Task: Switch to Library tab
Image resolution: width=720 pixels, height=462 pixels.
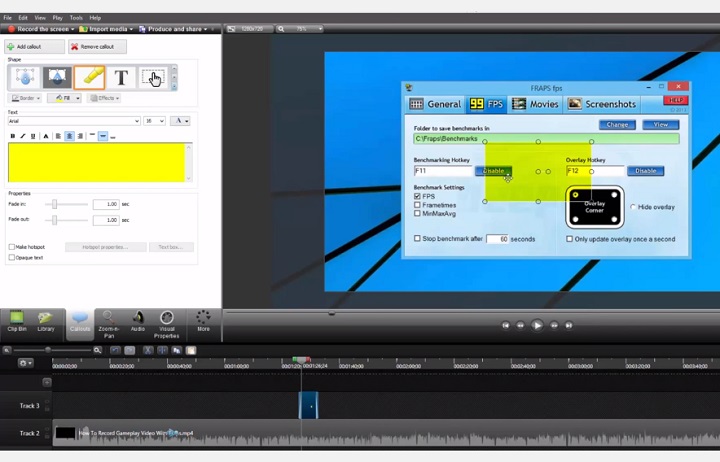Action: [45, 321]
